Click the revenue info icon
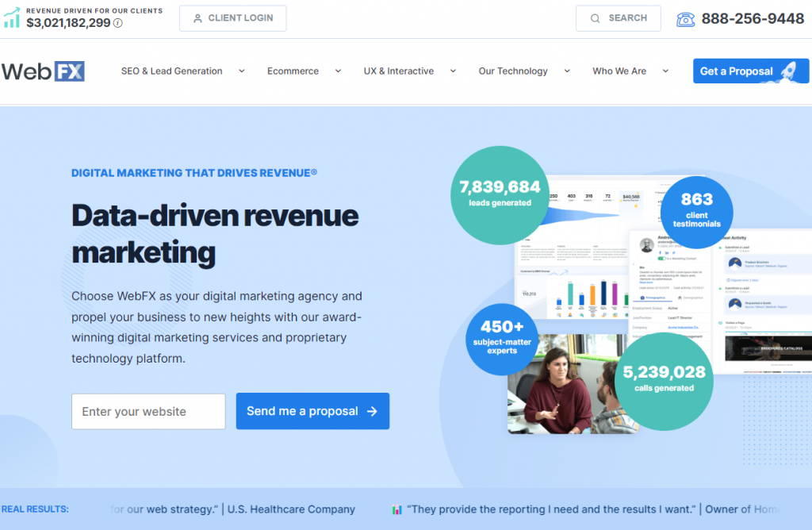This screenshot has height=530, width=812. point(118,23)
